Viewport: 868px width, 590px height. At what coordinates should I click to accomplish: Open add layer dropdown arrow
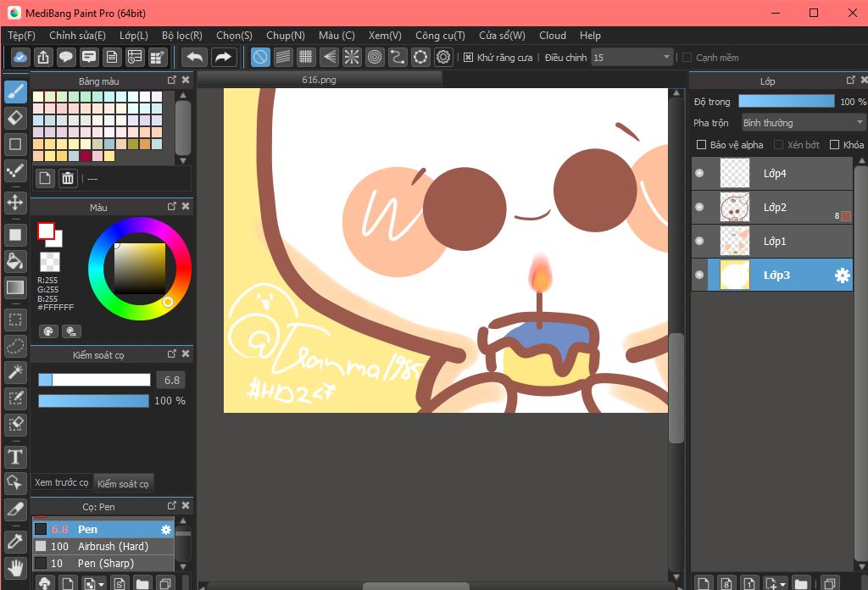coord(782,584)
